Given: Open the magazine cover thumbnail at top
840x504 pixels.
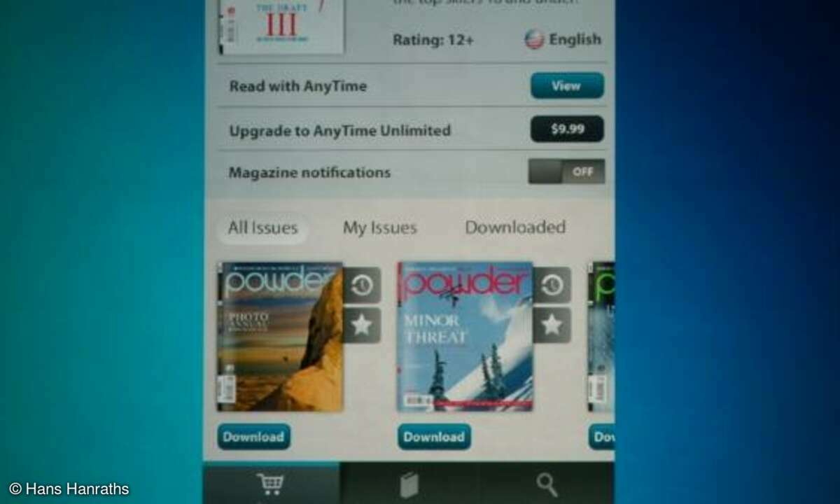Looking at the screenshot, I should [281, 27].
